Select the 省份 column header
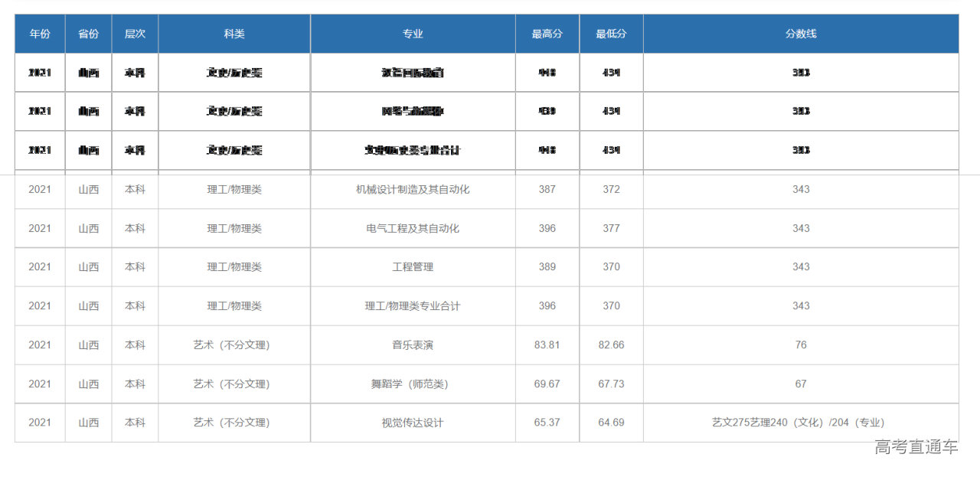This screenshot has height=477, width=980. point(89,34)
